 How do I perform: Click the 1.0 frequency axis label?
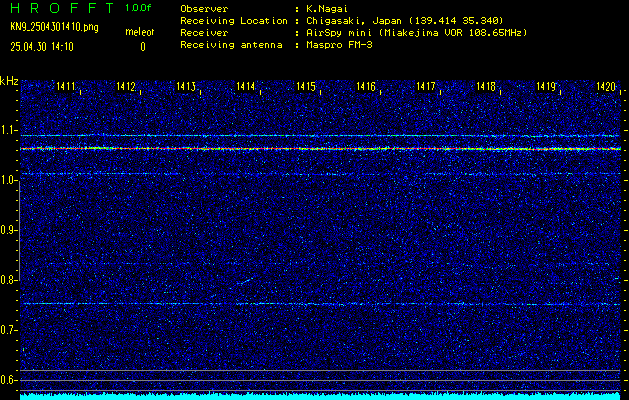[9, 180]
